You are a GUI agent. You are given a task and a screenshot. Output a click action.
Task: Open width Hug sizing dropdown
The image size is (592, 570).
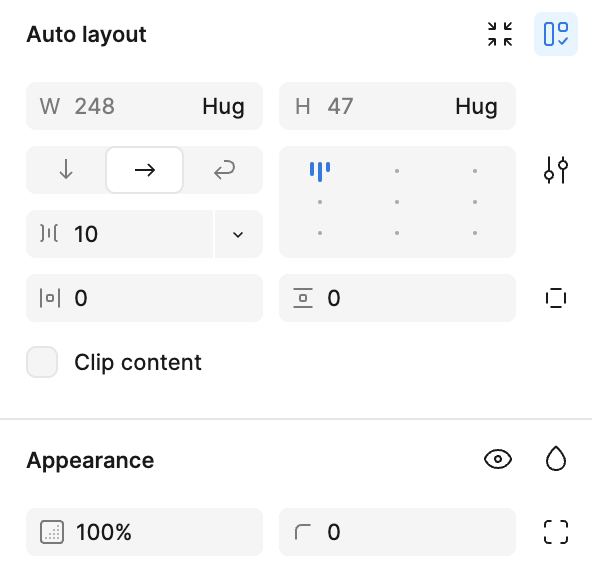(x=223, y=106)
